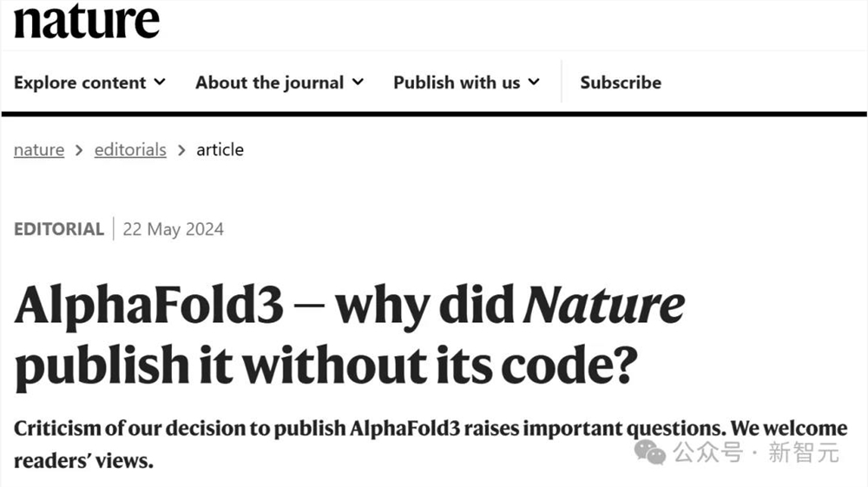Click breadcrumb arrow after editorials link
Screen dimensions: 868x487
(181, 150)
